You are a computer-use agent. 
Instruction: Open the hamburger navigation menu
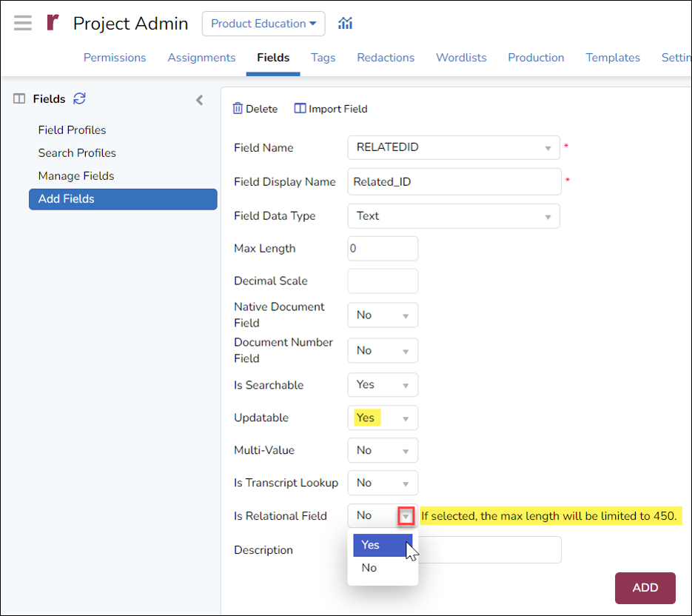pyautogui.click(x=22, y=22)
